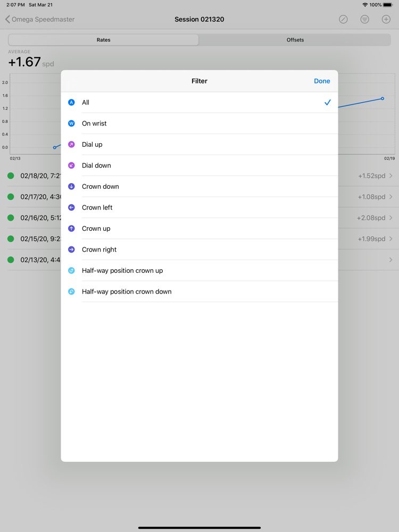
Task: Open the +2.08spd entry disclosure arrow
Action: [391, 218]
